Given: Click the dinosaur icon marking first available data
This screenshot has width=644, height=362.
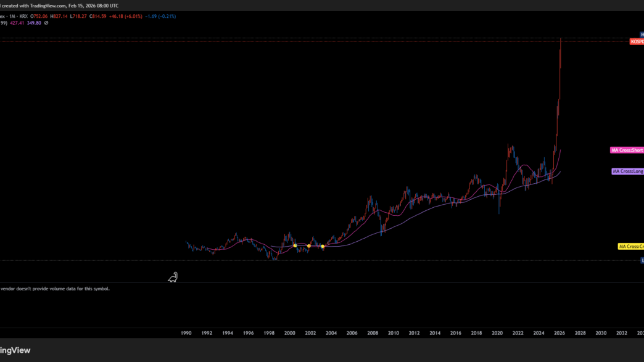Looking at the screenshot, I should [x=173, y=278].
